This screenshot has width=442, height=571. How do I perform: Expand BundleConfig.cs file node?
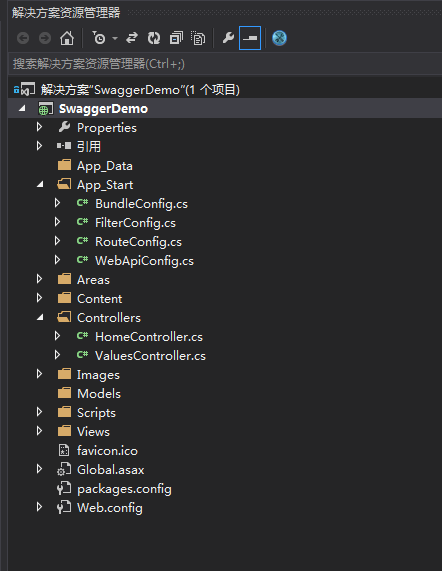[58, 203]
